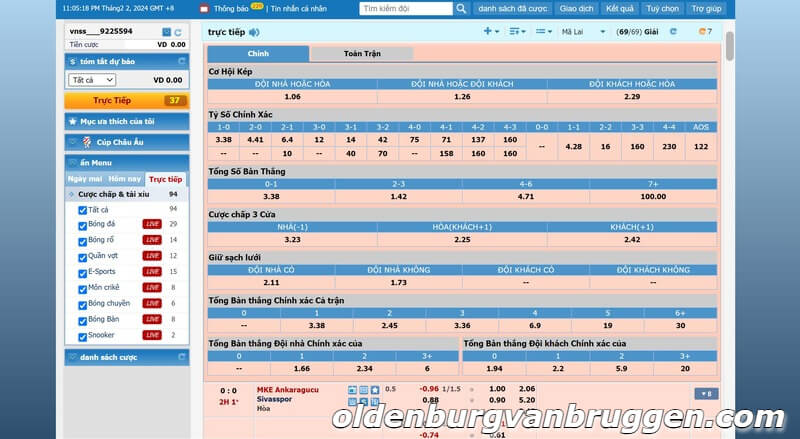Select the Hôm nay tab
Viewport: 800px width, 439px height.
coord(125,179)
